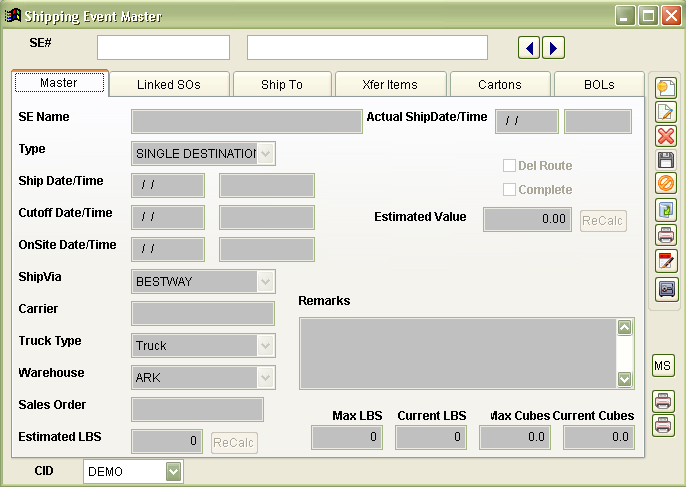Expand the ShipVia dropdown
Image resolution: width=686 pixels, height=487 pixels.
[x=266, y=282]
